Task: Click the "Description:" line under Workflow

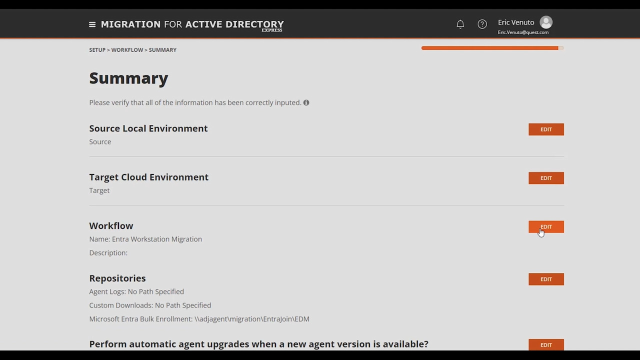Action: [108, 253]
